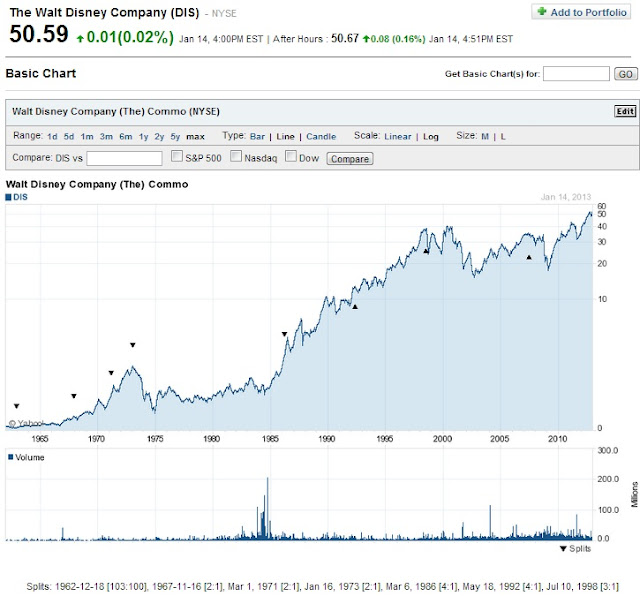Switch chart type to Bar
The image size is (640, 596).
[x=257, y=136]
